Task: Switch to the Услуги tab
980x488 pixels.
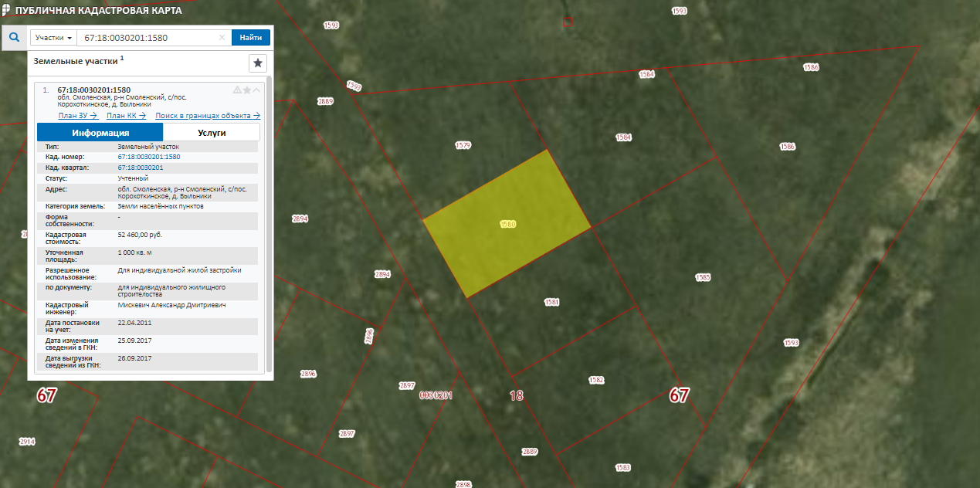Action: point(212,133)
